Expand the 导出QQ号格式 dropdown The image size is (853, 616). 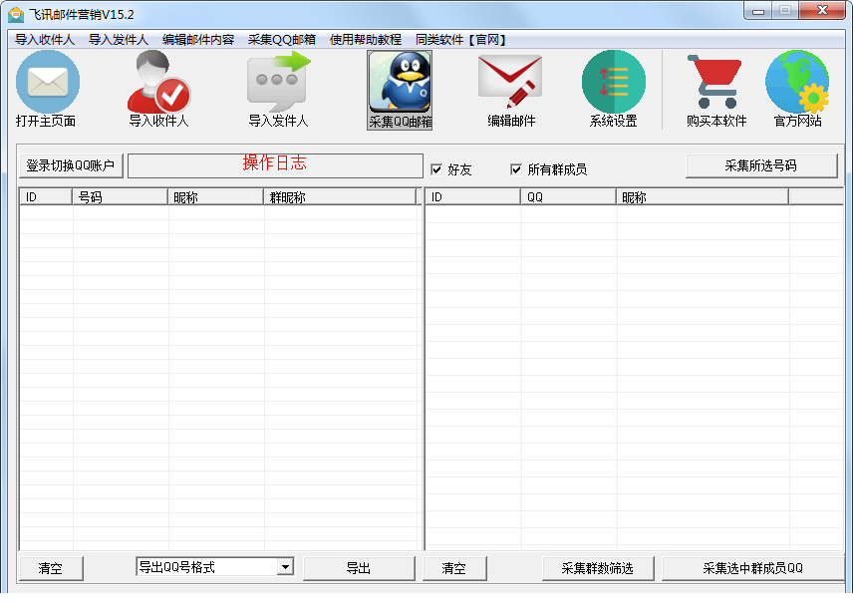coord(285,567)
